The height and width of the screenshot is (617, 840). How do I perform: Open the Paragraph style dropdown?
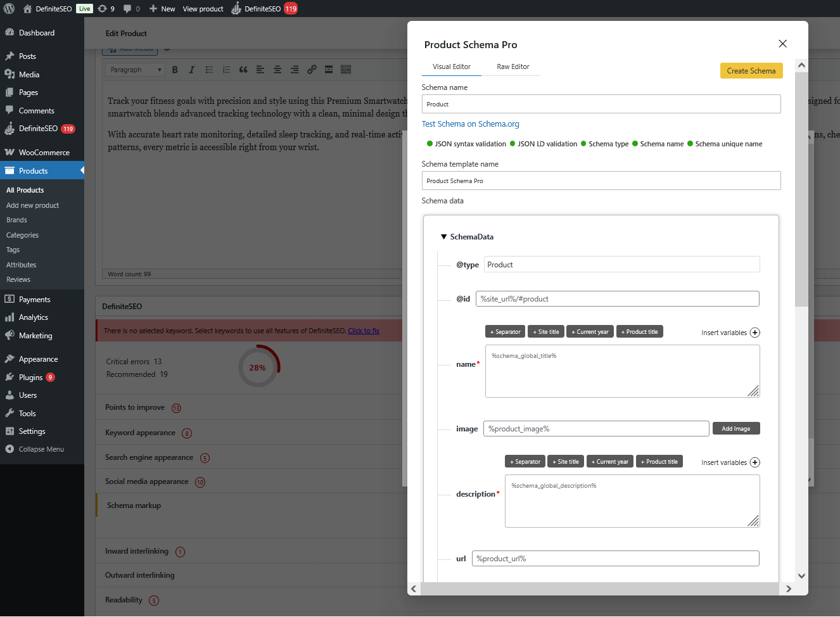[x=134, y=70]
